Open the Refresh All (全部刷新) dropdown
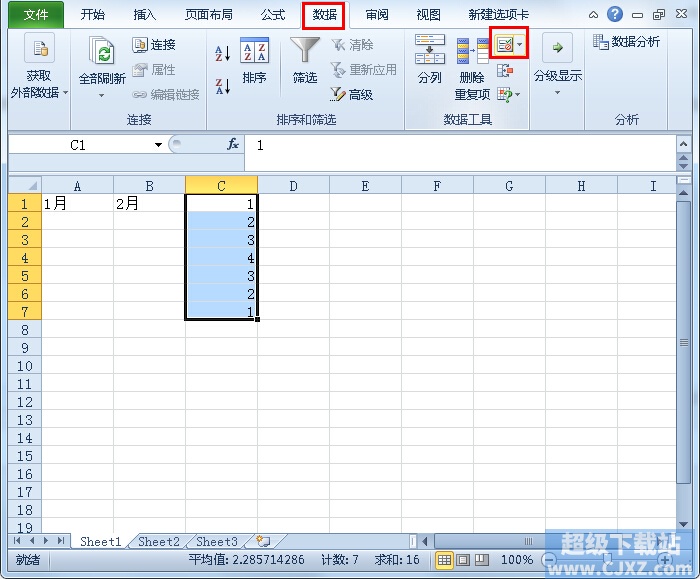Image resolution: width=700 pixels, height=579 pixels. 101,96
